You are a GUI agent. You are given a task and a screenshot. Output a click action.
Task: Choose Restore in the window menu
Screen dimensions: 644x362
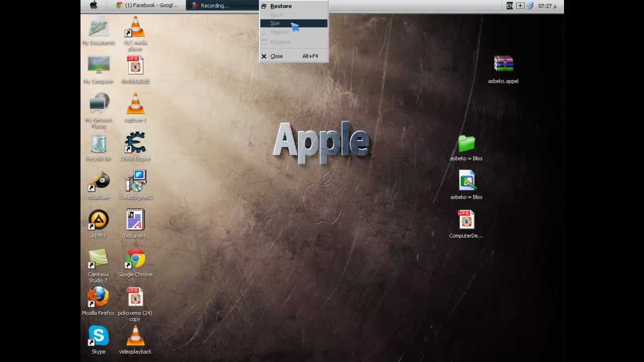(x=294, y=6)
